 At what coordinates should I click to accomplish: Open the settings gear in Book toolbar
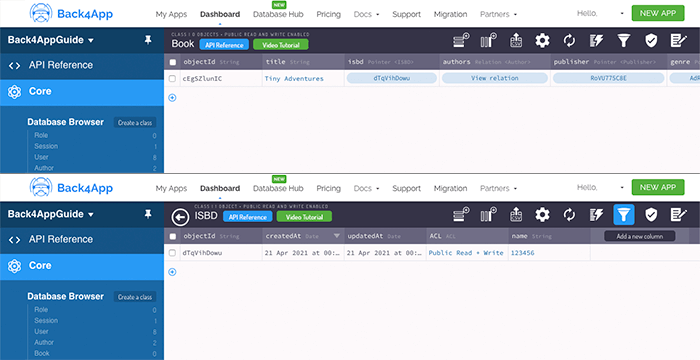click(x=542, y=41)
